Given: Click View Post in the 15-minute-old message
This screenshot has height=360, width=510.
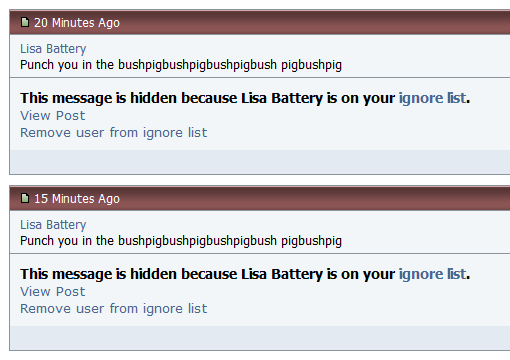Looking at the screenshot, I should pyautogui.click(x=53, y=292).
